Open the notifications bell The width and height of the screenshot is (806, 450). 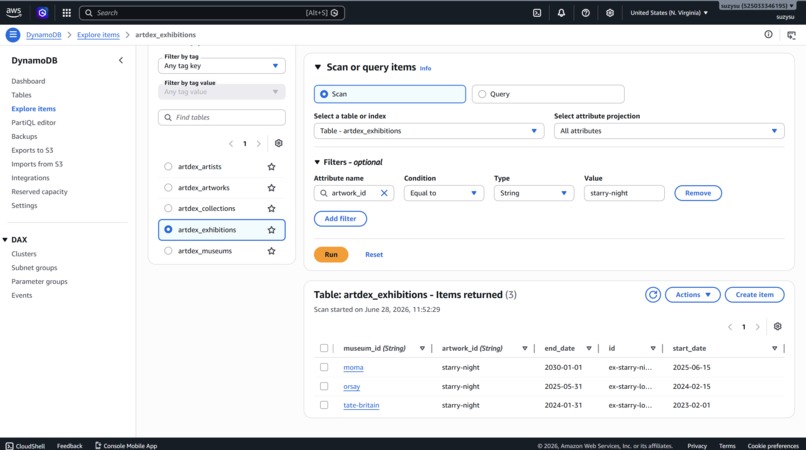coord(561,13)
